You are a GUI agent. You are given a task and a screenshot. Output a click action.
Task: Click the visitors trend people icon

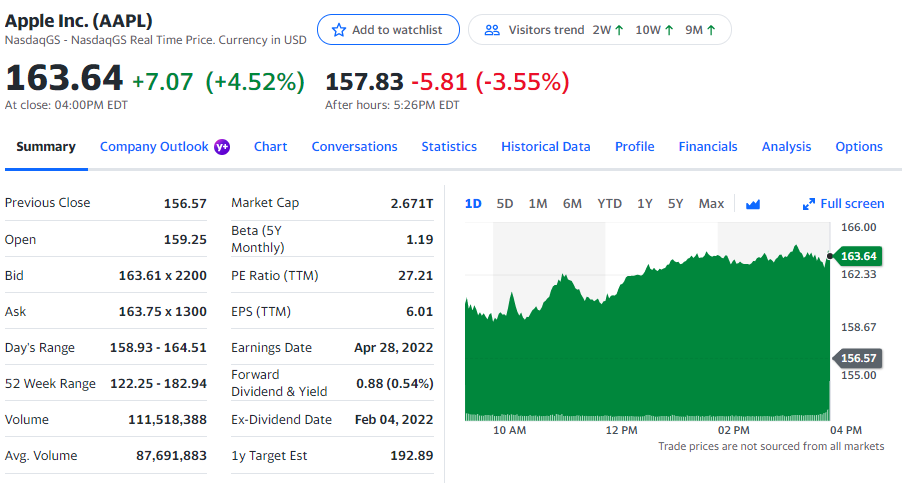[492, 30]
